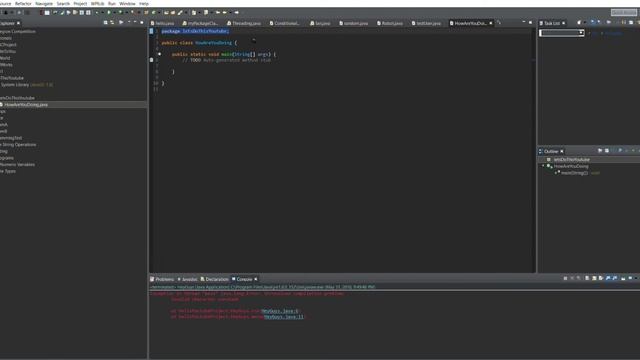Open the Run button dropdown arrow

click(x=115, y=13)
